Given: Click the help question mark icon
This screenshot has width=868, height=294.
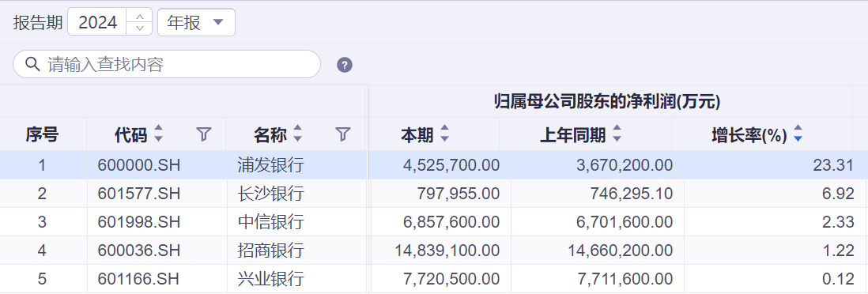Looking at the screenshot, I should click(x=345, y=65).
